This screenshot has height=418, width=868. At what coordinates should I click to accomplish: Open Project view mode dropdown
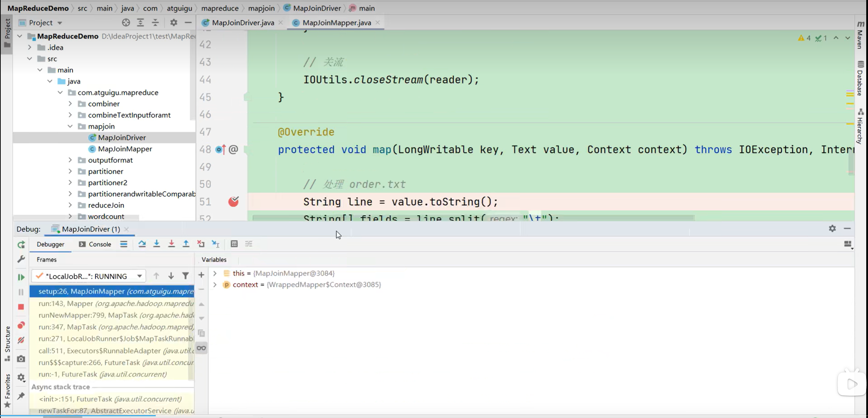click(60, 23)
